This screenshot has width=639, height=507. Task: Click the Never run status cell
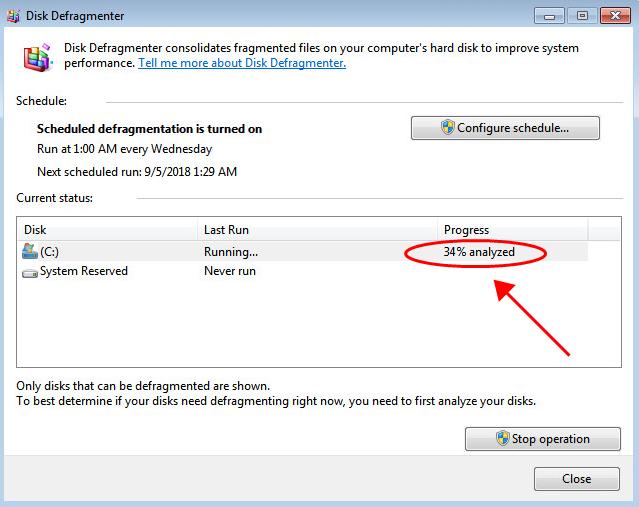pos(230,271)
